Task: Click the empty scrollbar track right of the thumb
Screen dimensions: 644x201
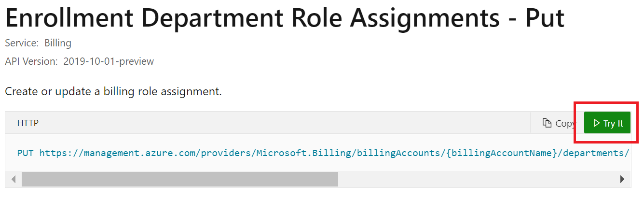Action: [476, 179]
